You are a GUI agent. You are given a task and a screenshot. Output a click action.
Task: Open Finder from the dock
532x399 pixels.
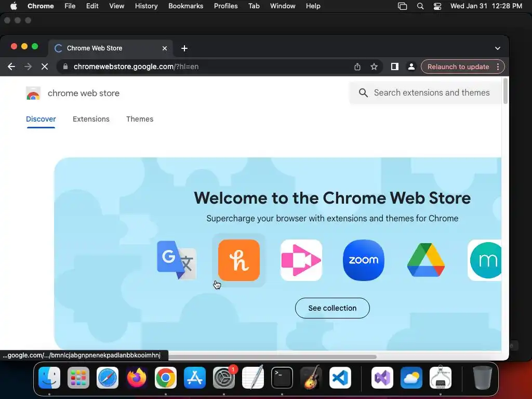[49, 378]
